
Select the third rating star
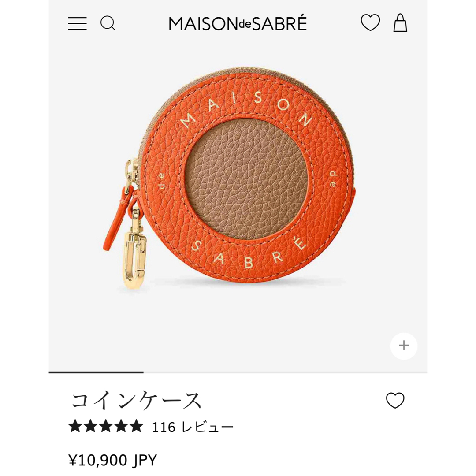point(106,426)
